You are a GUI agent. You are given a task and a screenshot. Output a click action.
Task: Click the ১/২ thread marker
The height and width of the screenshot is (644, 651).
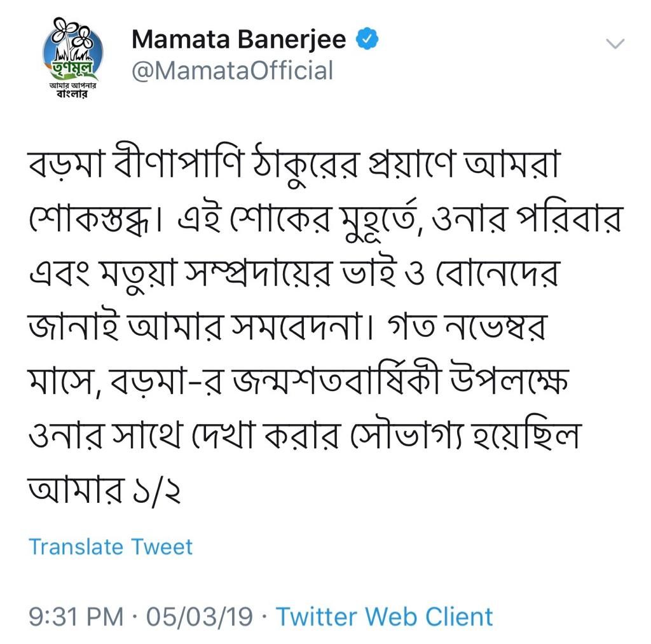156,490
